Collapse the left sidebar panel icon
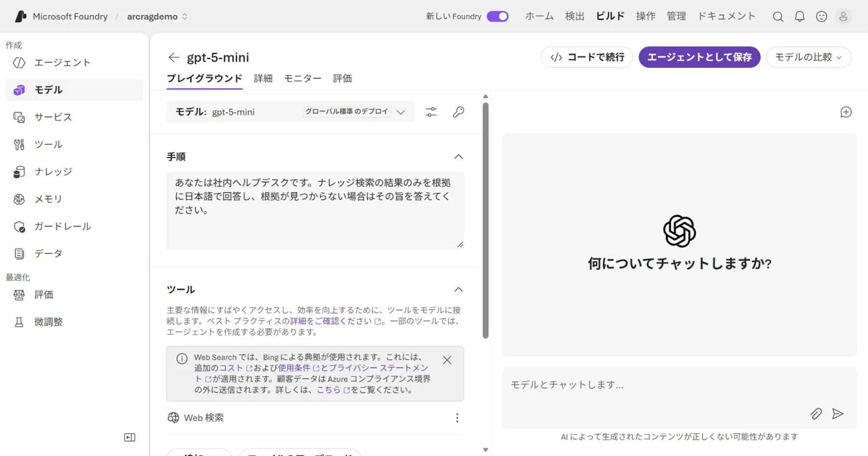 pos(130,437)
